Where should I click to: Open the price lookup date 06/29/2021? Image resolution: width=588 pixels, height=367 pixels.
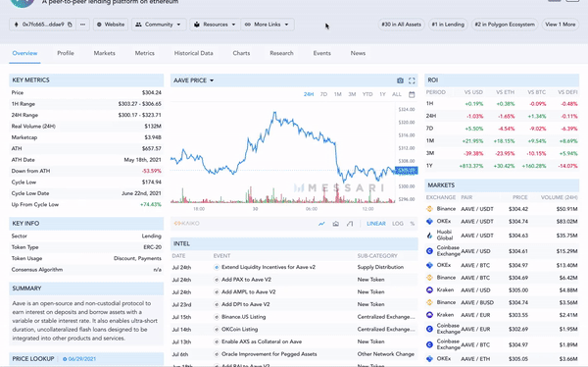(x=79, y=359)
